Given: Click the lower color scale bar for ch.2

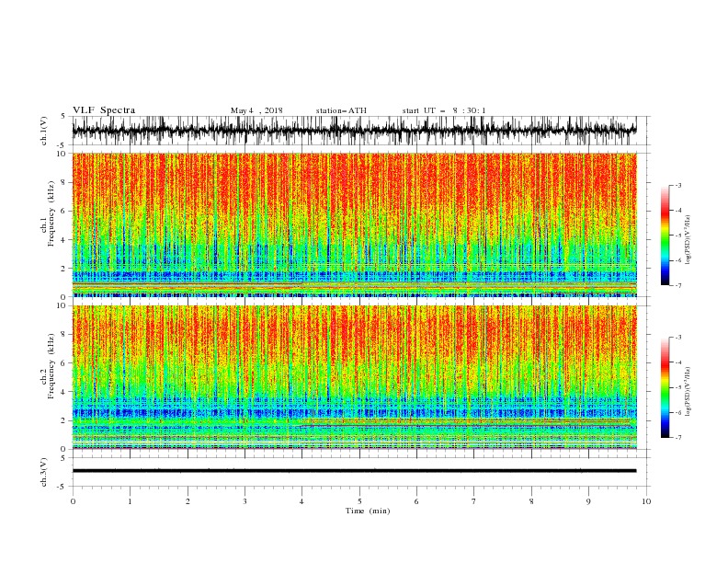Looking at the screenshot, I should coord(665,387).
